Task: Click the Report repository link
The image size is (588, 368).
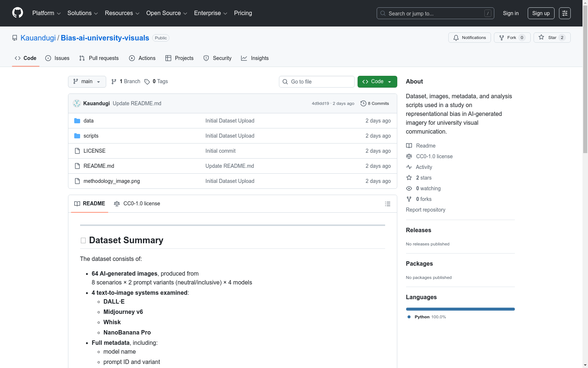Action: click(426, 210)
